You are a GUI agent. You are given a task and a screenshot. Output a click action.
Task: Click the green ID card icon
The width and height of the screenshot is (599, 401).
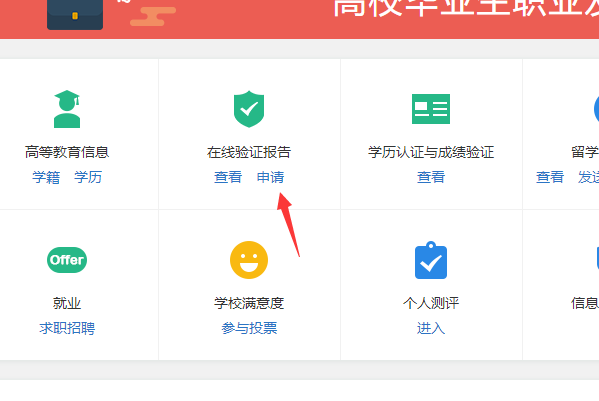(x=431, y=109)
